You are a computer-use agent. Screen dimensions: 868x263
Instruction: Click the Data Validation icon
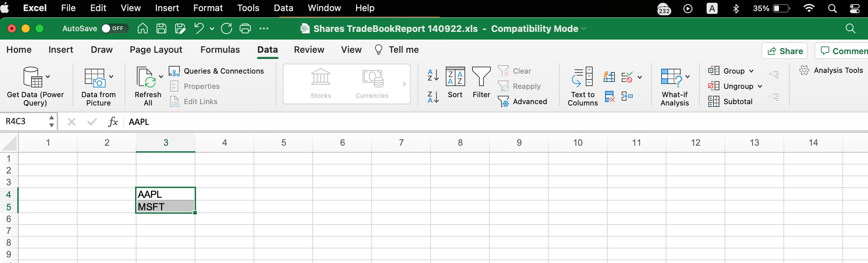(627, 77)
